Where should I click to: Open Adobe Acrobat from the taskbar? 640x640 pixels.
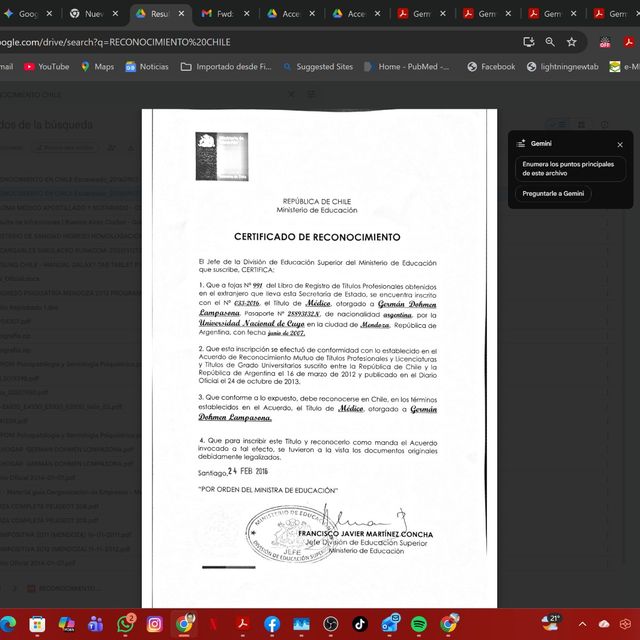(243, 624)
